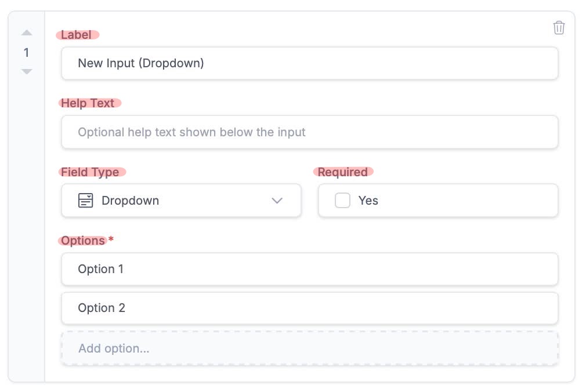
Task: Edit the Option 1 field
Action: [309, 269]
